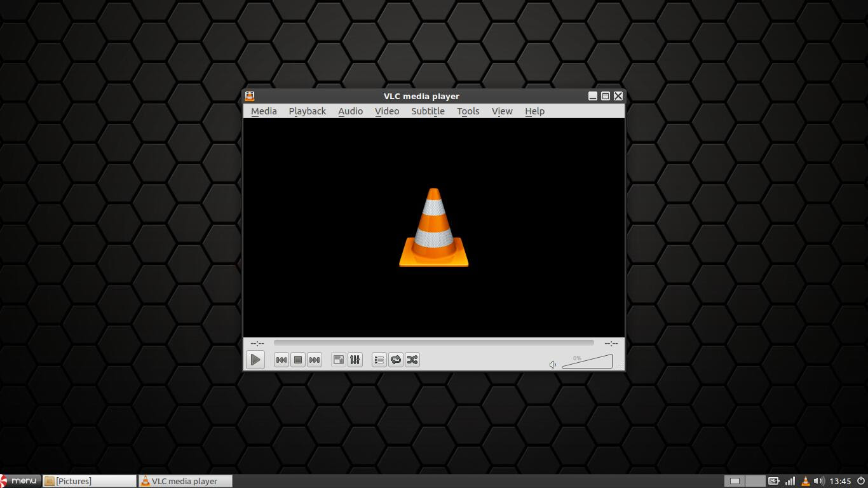Show extended settings (equalizer sliders) icon

pyautogui.click(x=355, y=360)
